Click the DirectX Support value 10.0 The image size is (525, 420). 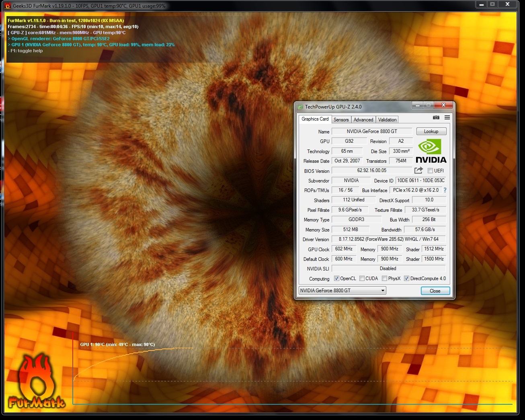429,200
